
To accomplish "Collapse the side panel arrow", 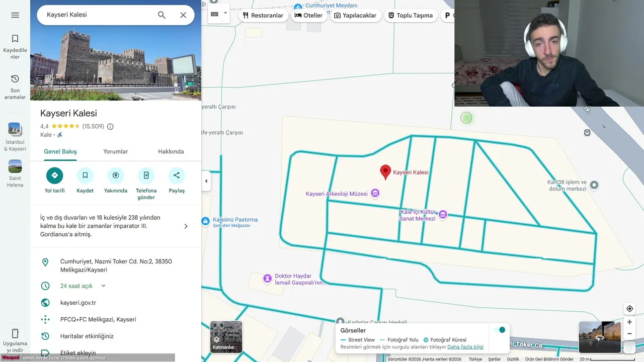I will tap(206, 181).
